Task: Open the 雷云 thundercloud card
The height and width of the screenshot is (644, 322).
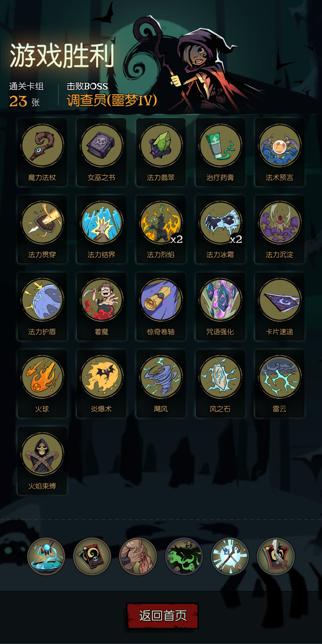Action: coord(280,384)
